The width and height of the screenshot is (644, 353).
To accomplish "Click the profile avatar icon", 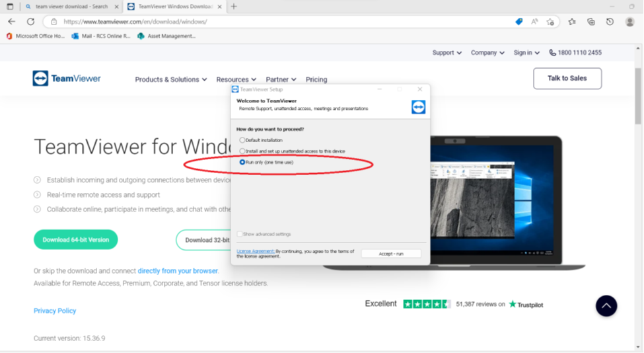I will 629,22.
